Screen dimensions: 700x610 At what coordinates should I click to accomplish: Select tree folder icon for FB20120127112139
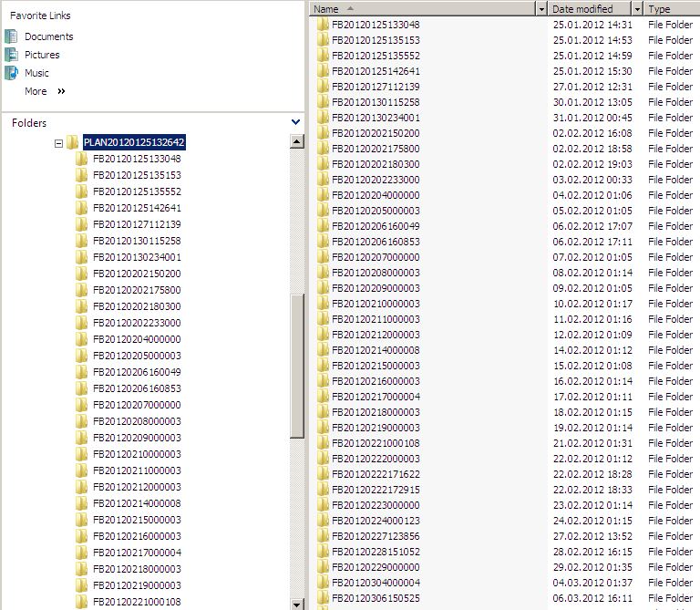click(81, 224)
